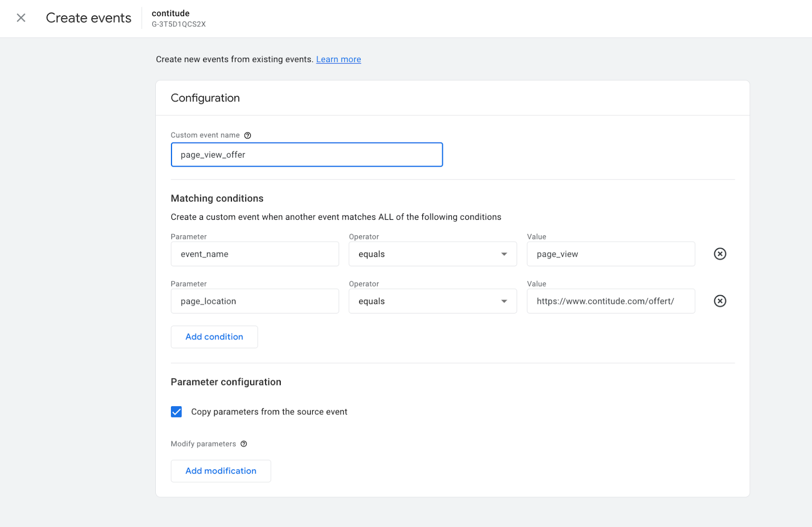Remove the event_name condition row
Image resolution: width=812 pixels, height=527 pixels.
720,254
